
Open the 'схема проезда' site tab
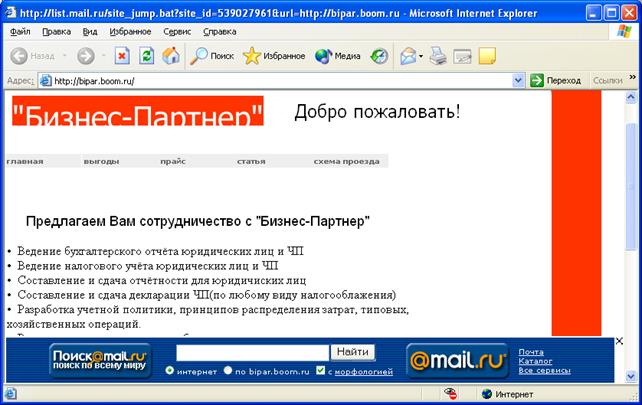pyautogui.click(x=346, y=161)
